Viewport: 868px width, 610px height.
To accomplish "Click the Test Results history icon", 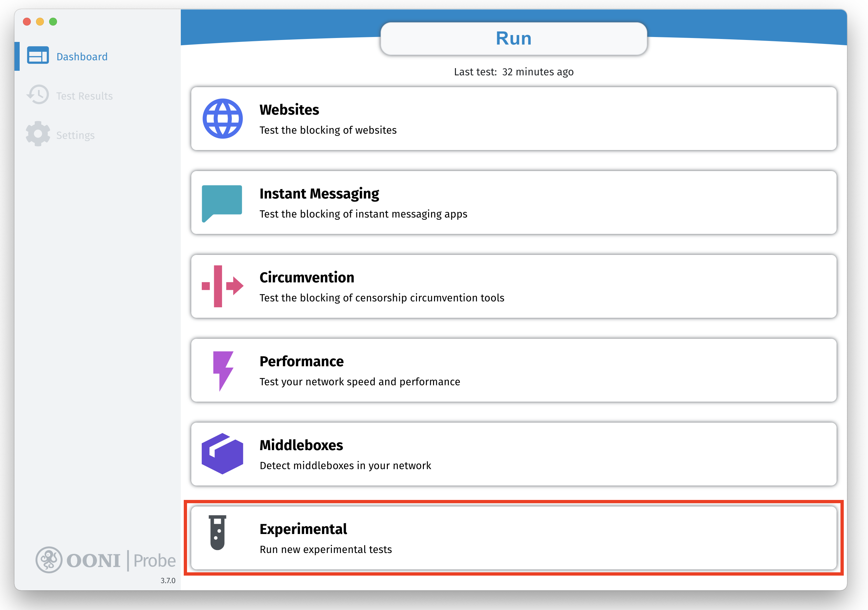I will click(38, 95).
